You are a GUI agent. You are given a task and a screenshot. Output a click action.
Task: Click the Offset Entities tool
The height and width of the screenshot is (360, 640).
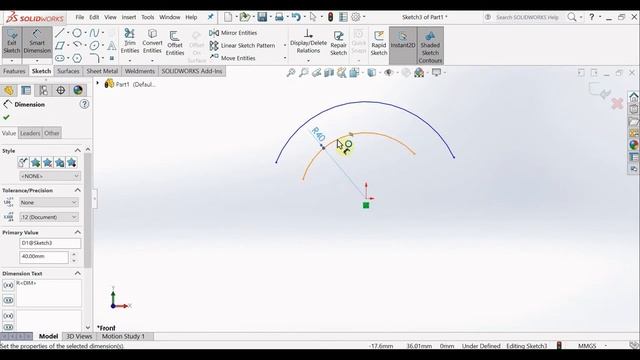(x=175, y=43)
